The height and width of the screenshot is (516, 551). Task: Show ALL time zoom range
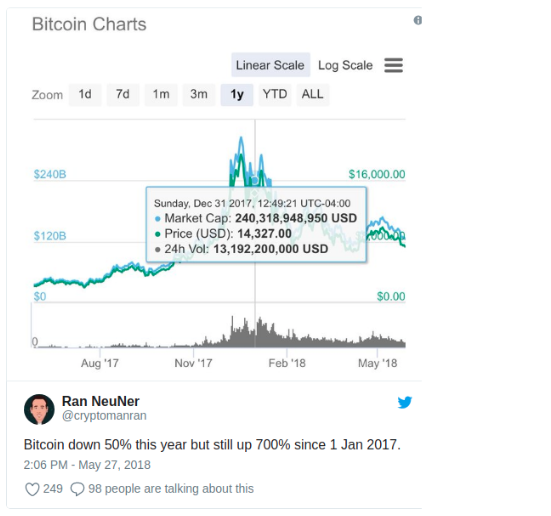tap(313, 95)
